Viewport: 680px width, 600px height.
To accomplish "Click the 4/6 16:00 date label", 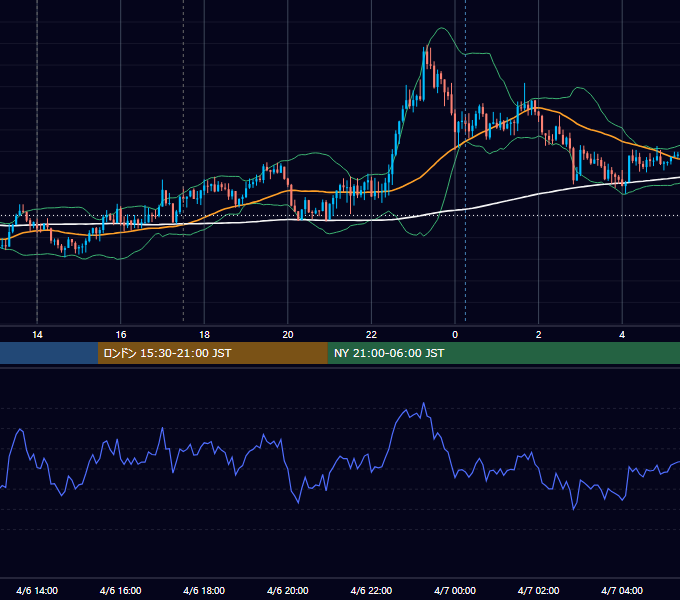I will (121, 590).
